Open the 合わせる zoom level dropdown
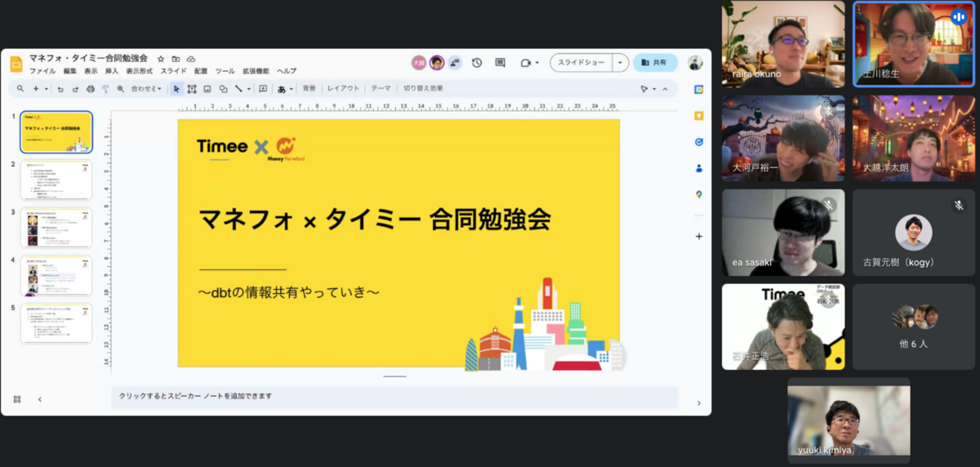This screenshot has width=980, height=467. pos(146,88)
